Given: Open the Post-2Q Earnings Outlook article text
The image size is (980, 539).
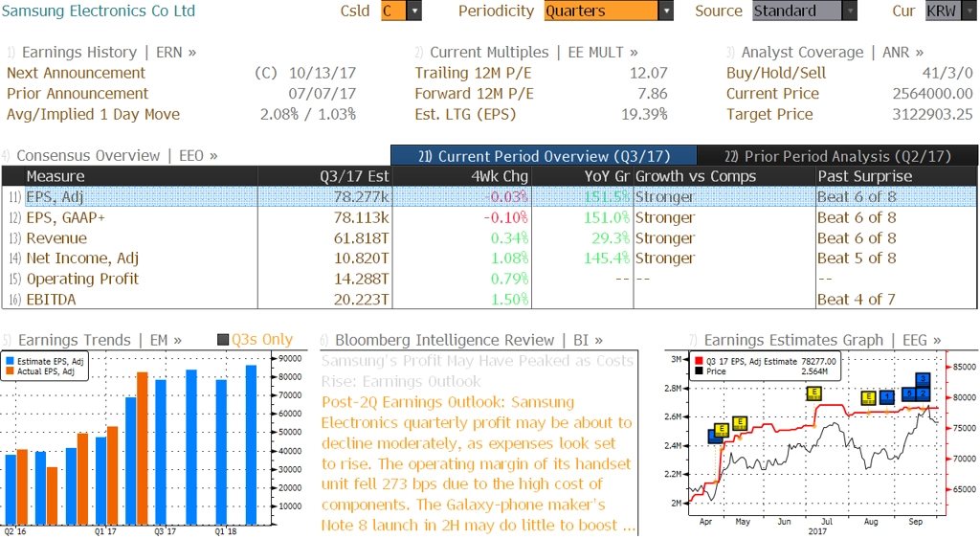Looking at the screenshot, I should pos(479,463).
